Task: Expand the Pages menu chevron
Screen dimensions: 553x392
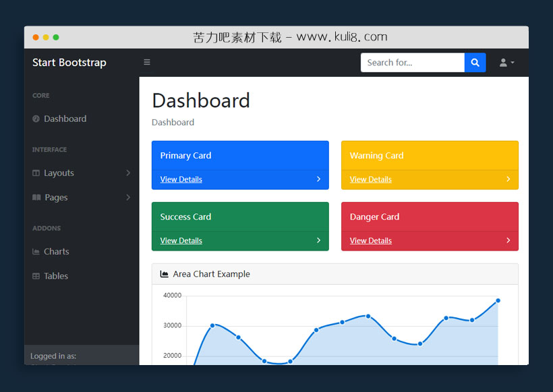Action: click(128, 197)
